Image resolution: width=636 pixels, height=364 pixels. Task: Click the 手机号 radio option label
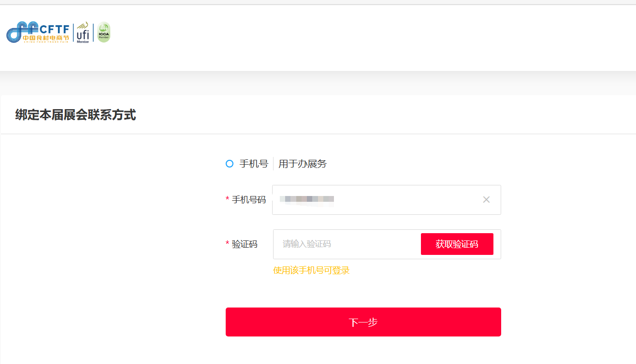pyautogui.click(x=254, y=164)
